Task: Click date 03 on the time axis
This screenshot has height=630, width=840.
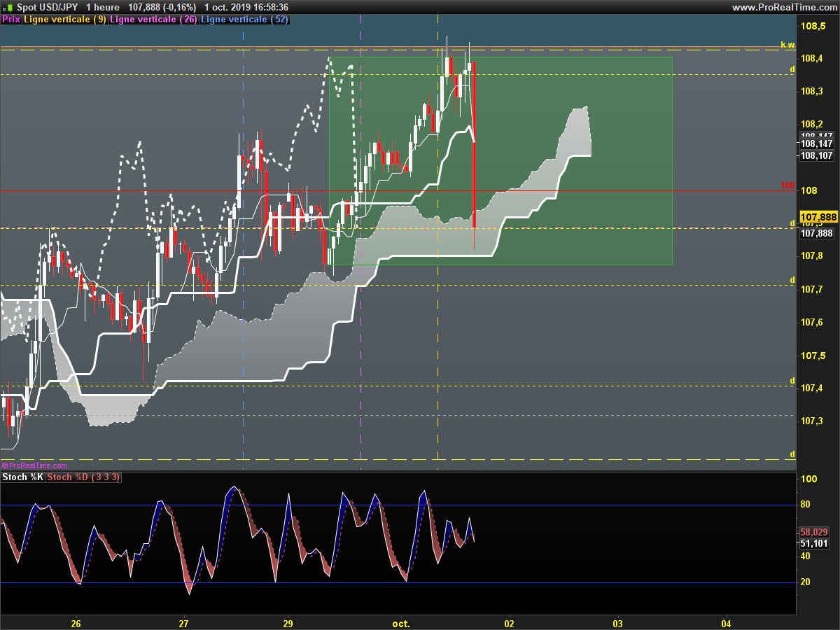Action: point(617,623)
